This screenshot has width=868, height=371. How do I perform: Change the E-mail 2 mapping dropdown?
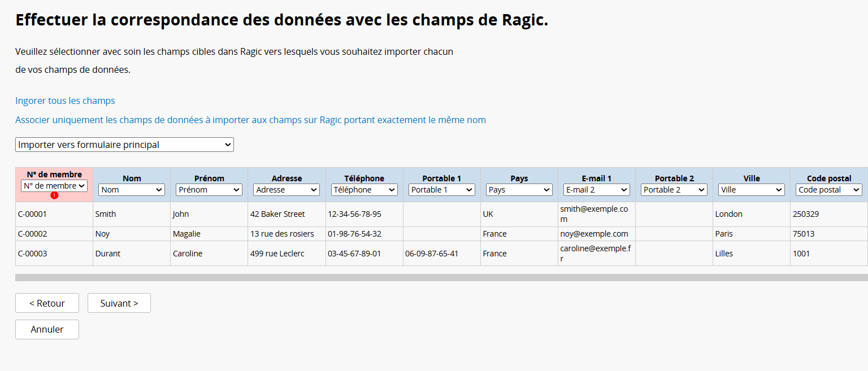(x=596, y=190)
